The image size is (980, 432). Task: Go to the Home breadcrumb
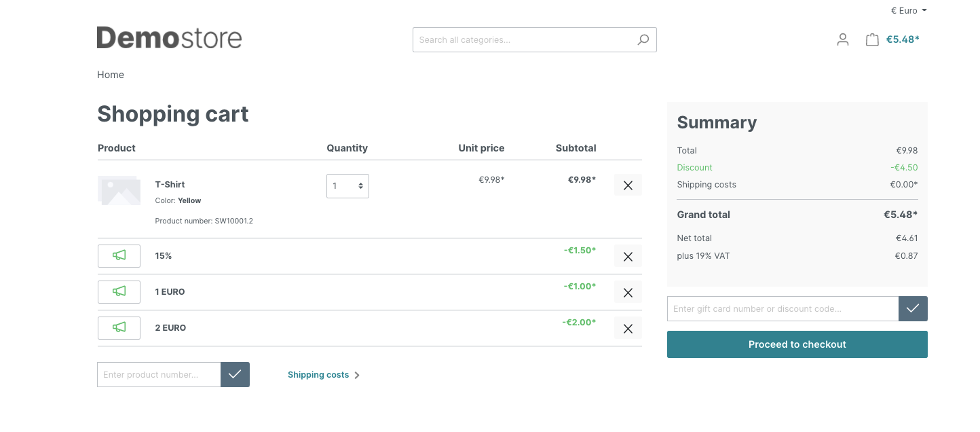coord(111,75)
